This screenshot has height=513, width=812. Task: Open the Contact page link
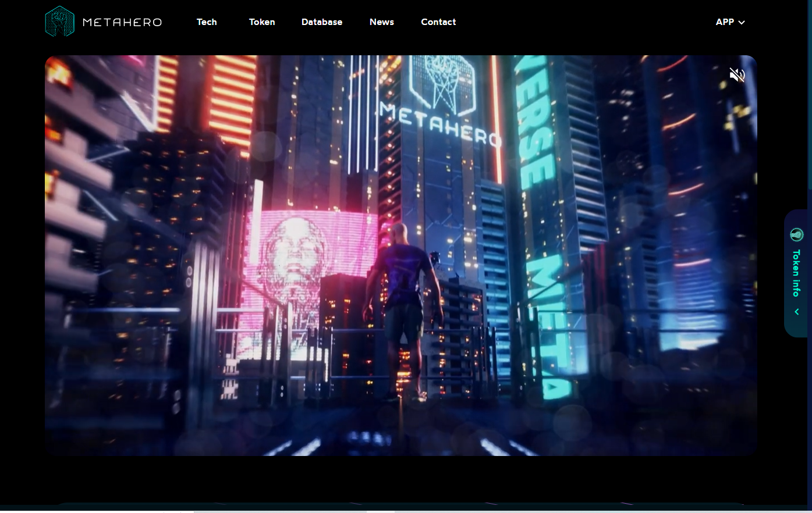click(438, 22)
